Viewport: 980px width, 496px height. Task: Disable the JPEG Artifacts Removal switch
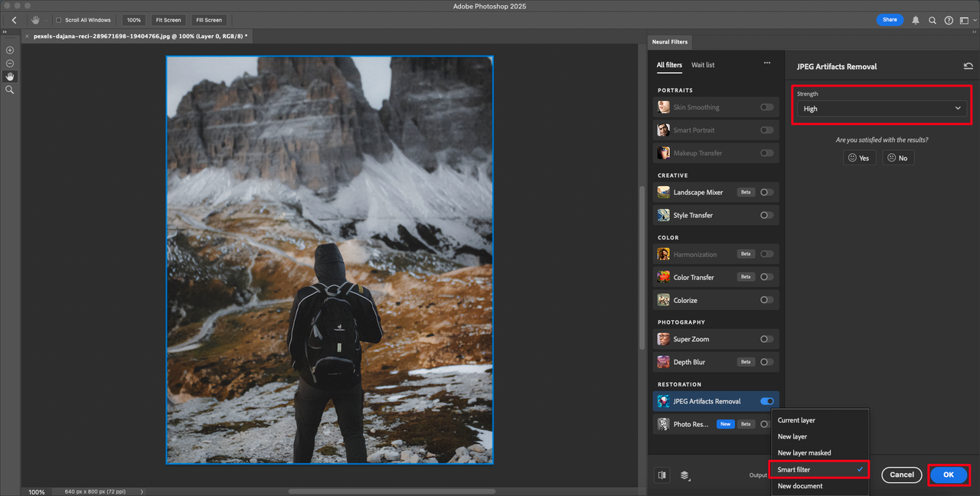click(x=766, y=401)
